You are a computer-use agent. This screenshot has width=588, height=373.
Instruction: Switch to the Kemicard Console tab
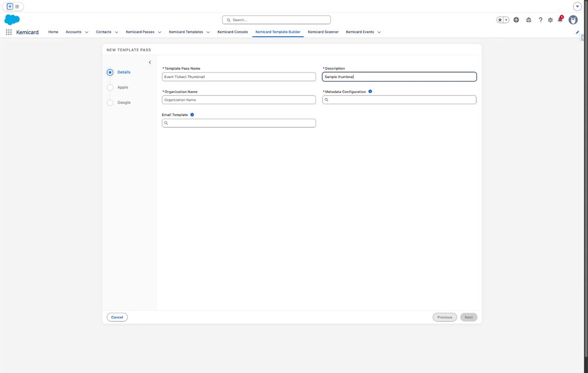pyautogui.click(x=233, y=32)
